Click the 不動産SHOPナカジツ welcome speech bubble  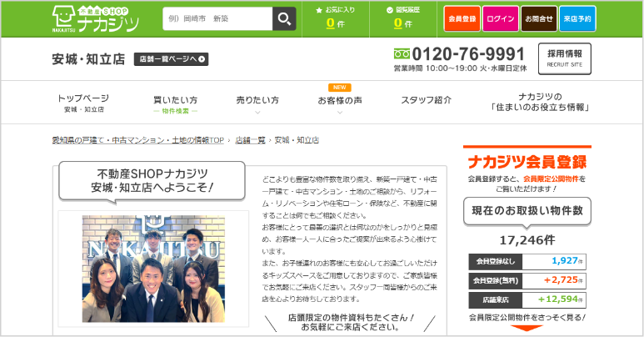pos(152,181)
